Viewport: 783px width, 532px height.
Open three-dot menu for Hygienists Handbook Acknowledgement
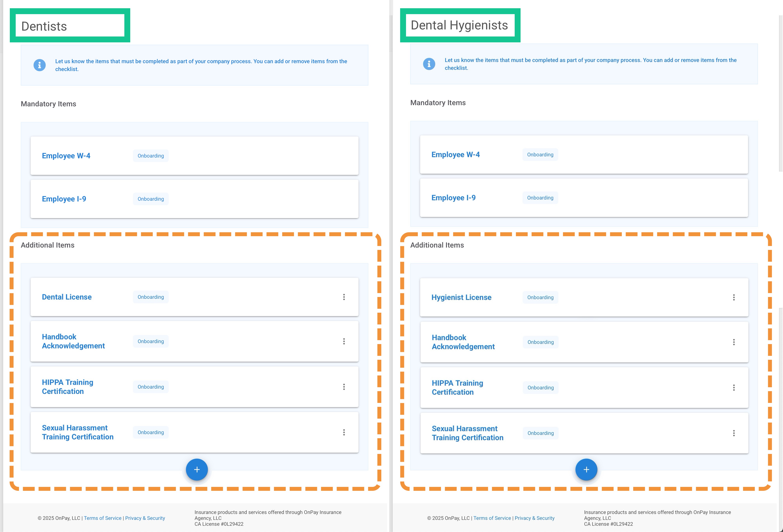point(733,342)
